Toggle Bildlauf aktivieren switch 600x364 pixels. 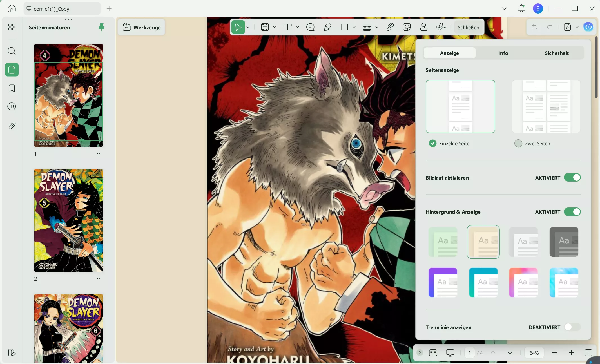coord(572,178)
